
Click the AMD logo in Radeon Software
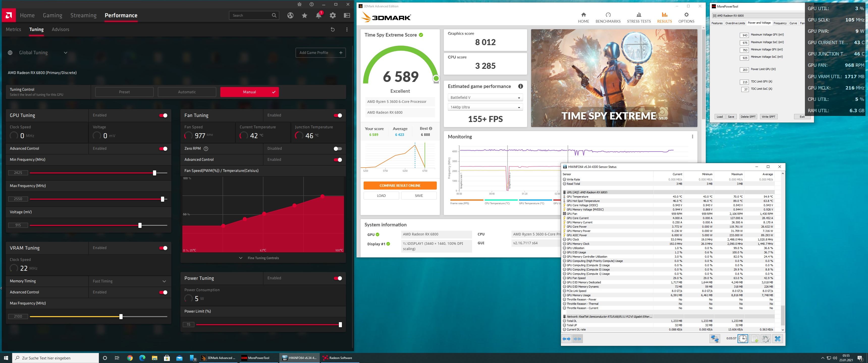[x=9, y=15]
